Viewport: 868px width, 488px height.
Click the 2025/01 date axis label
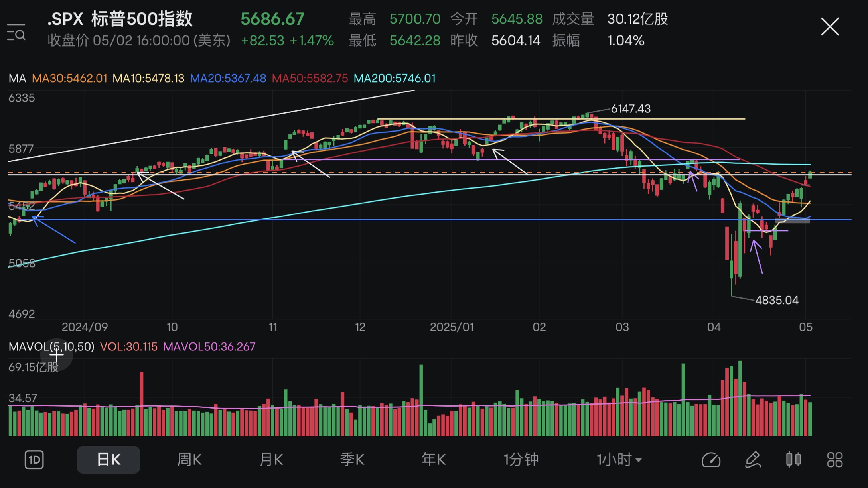point(452,327)
